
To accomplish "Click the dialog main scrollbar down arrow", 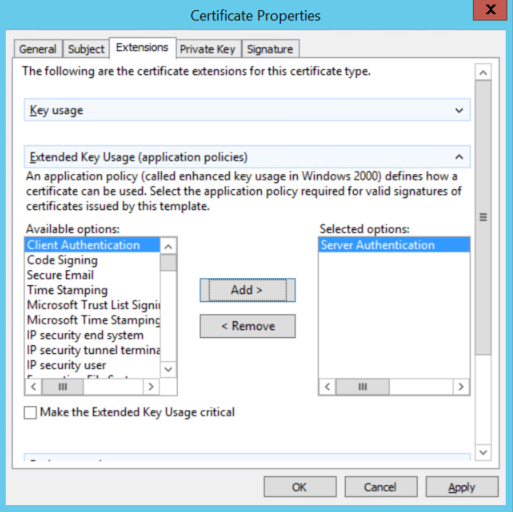I will pyautogui.click(x=483, y=452).
